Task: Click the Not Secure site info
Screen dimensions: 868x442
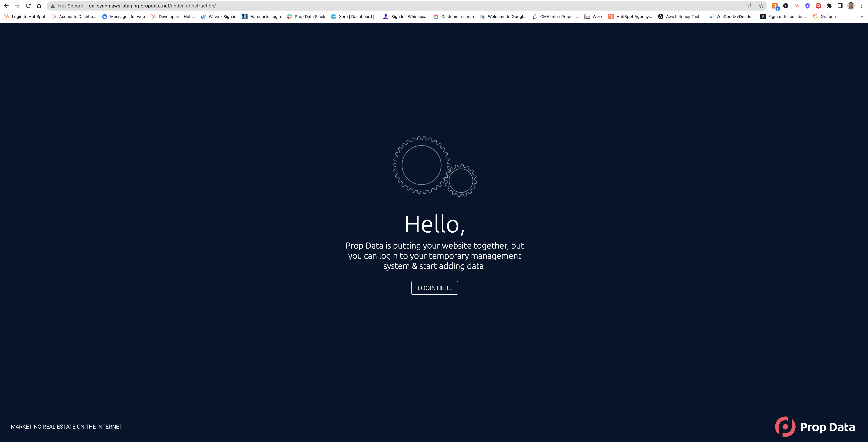Action: coord(67,6)
